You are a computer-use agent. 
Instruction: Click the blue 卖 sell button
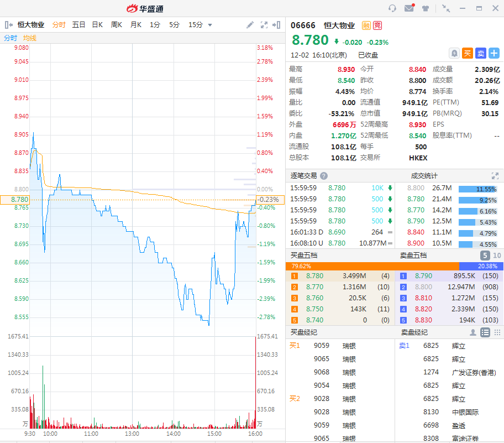(x=481, y=53)
